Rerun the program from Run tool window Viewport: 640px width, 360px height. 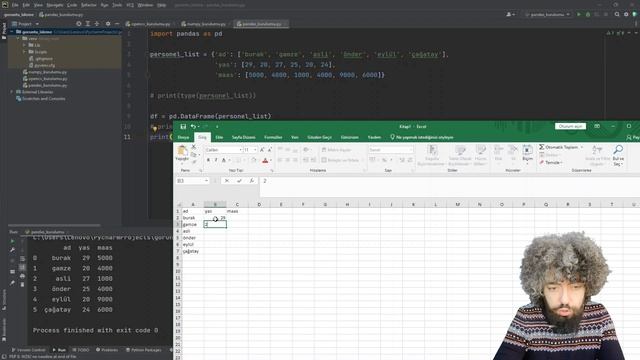click(x=13, y=241)
